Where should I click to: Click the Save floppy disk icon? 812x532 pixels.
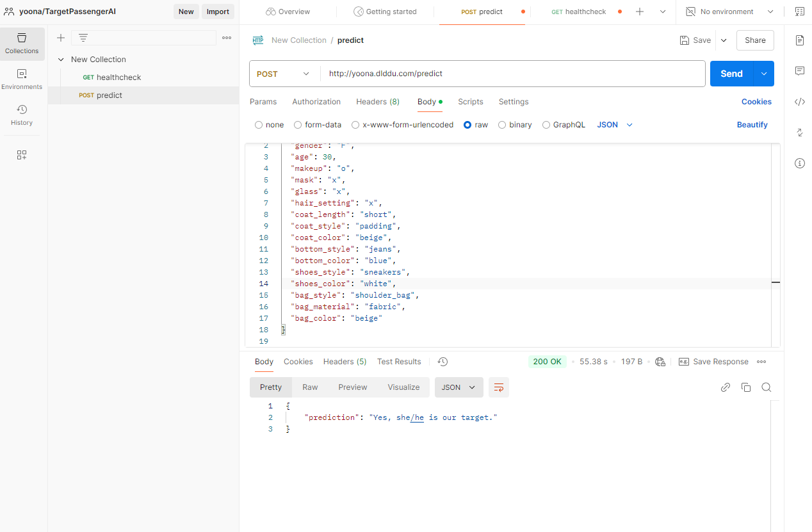point(685,40)
